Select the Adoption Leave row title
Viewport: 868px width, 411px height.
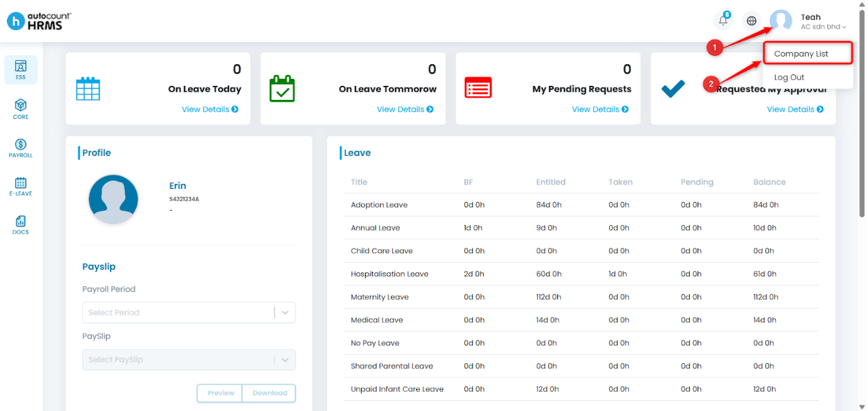point(379,205)
